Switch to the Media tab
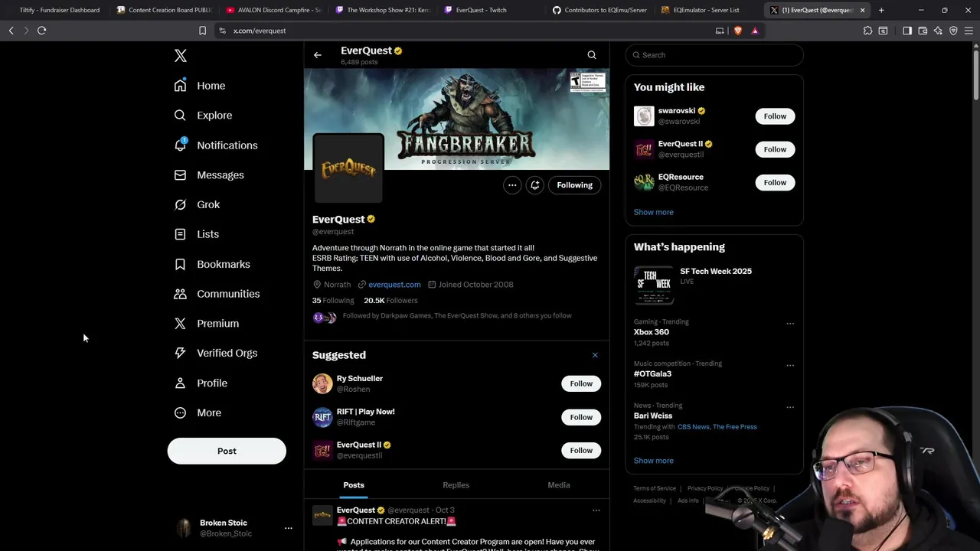This screenshot has height=551, width=980. click(559, 485)
